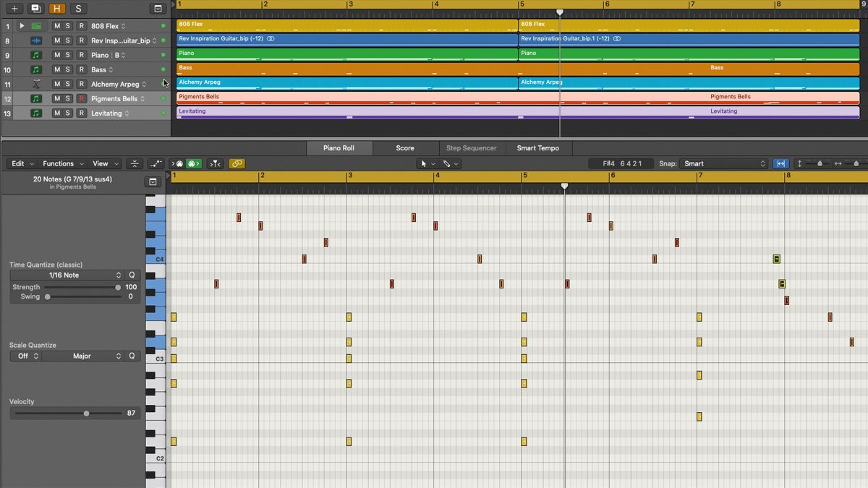The image size is (868, 488).
Task: Click the Pointer tool icon in the Piano Roll
Action: click(423, 163)
